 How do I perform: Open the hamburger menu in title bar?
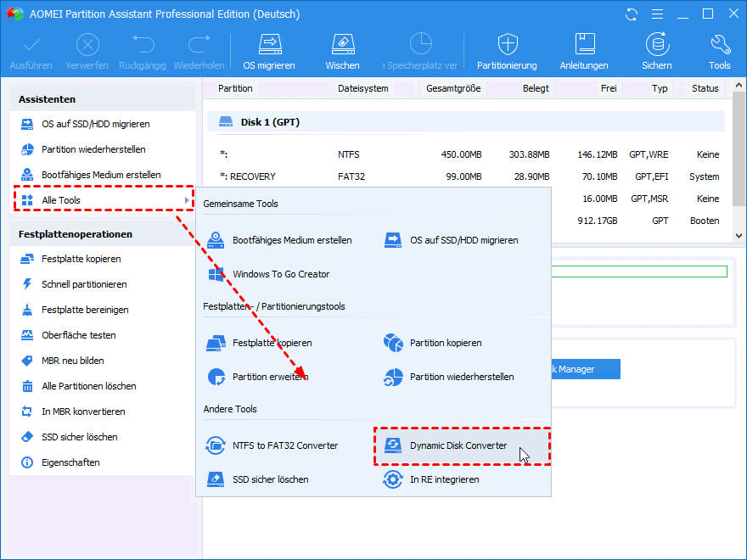point(657,14)
